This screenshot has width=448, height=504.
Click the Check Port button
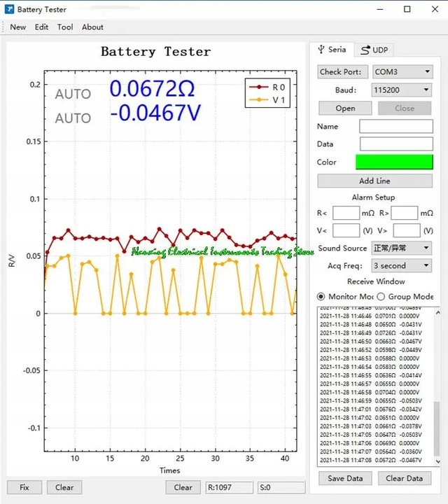click(x=342, y=71)
